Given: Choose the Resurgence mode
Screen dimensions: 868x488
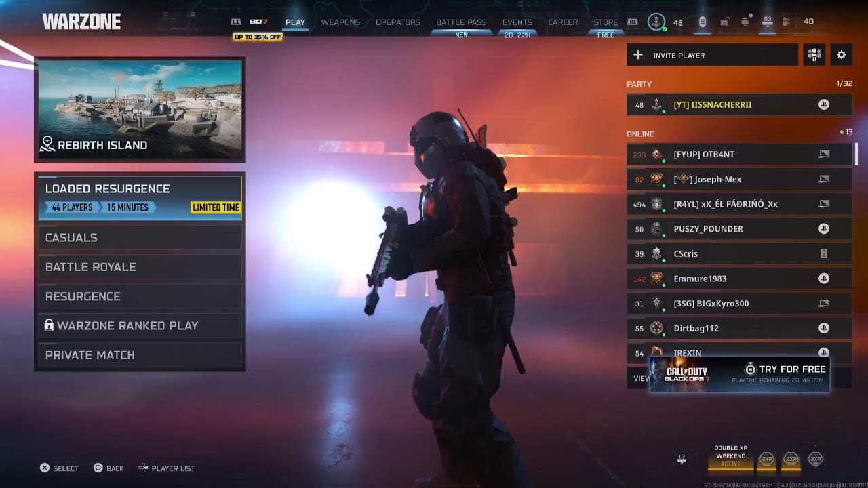Looking at the screenshot, I should tap(140, 296).
